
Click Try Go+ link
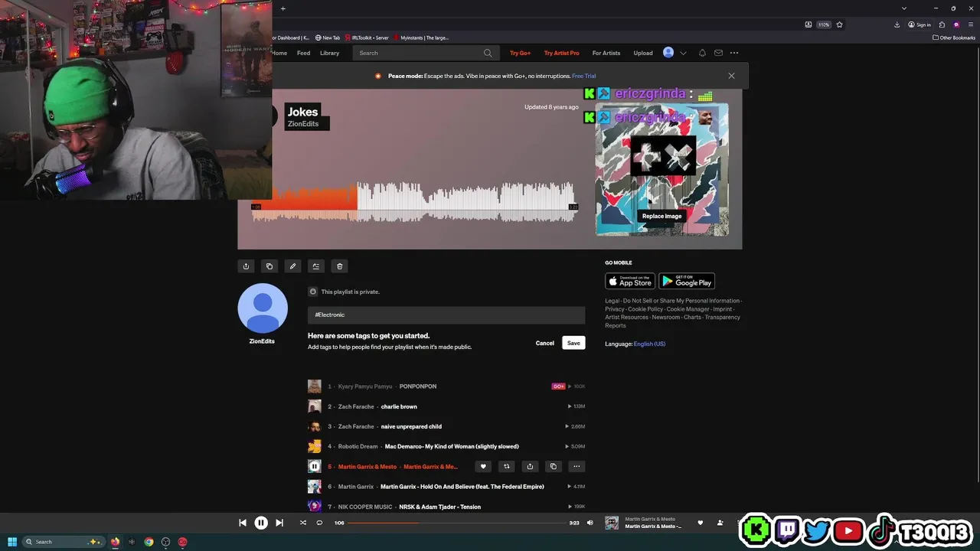coord(520,53)
